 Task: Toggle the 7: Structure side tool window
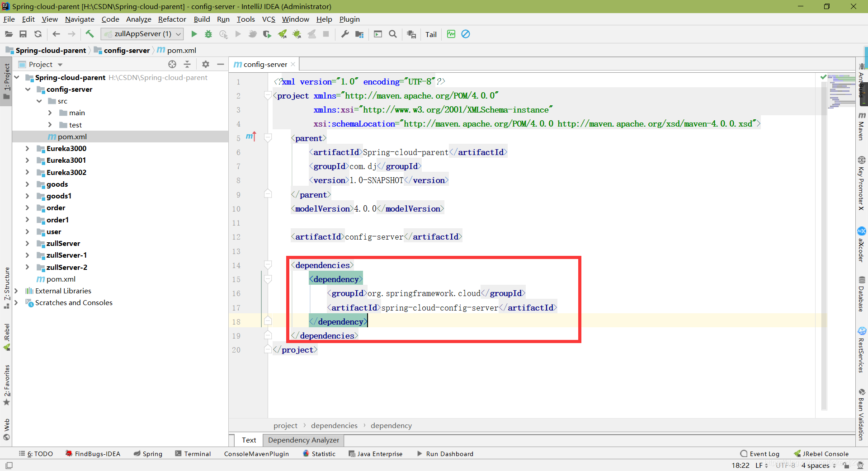[6, 287]
